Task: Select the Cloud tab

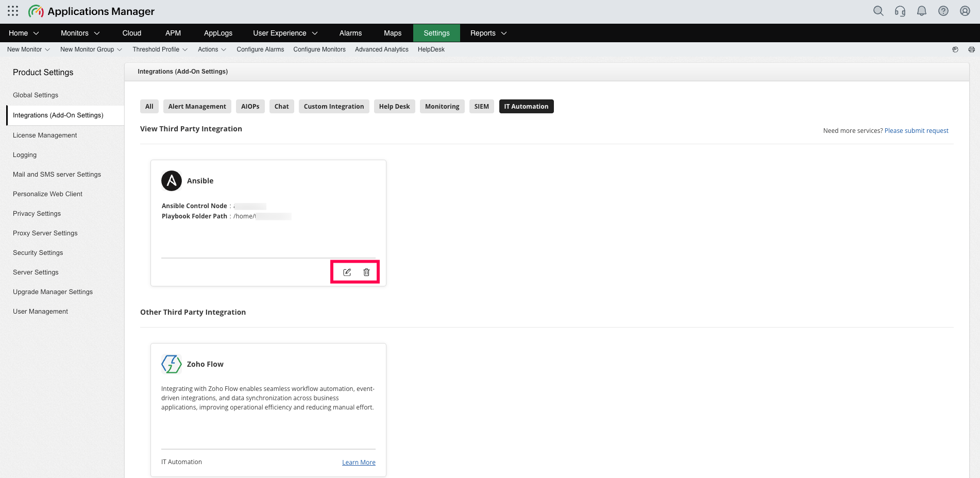Action: (132, 33)
